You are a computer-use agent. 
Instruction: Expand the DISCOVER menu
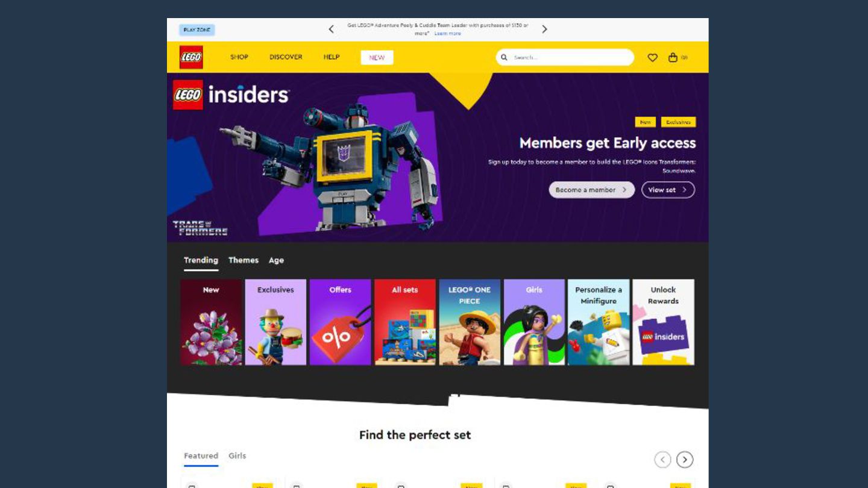click(x=286, y=57)
